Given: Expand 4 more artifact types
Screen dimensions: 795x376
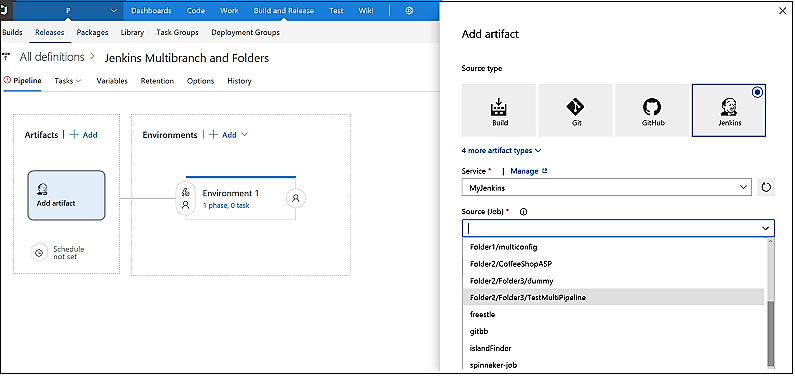Looking at the screenshot, I should (x=501, y=151).
